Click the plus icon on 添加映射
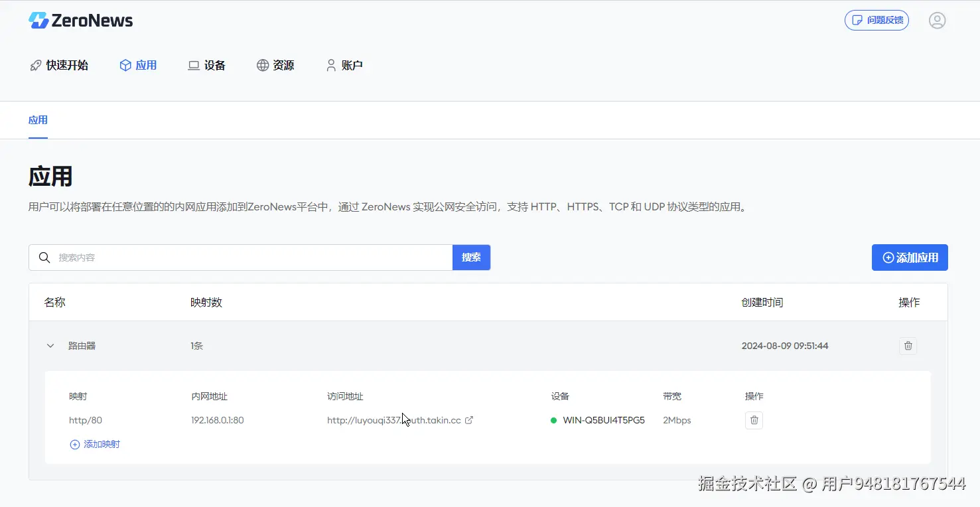 (x=75, y=444)
